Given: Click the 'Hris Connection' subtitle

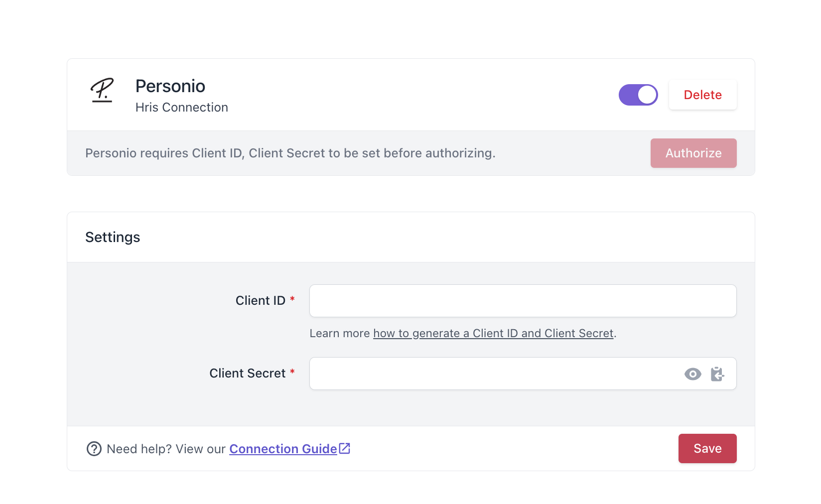Looking at the screenshot, I should 182,107.
